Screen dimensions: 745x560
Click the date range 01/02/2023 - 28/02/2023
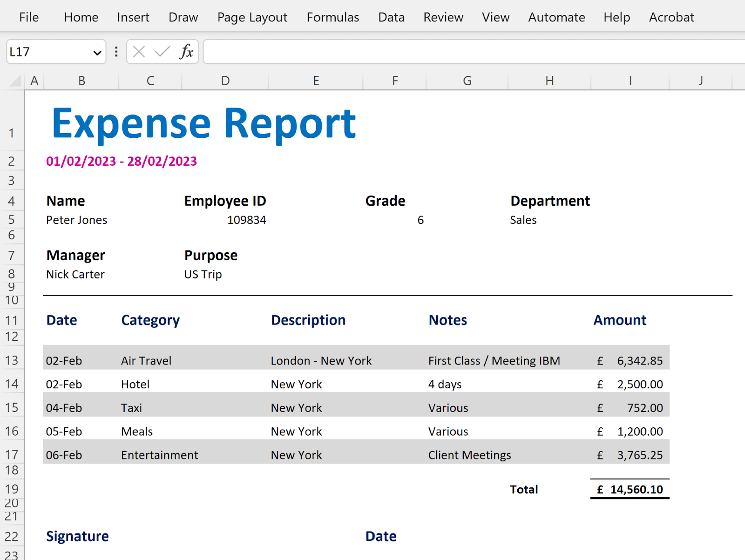click(122, 161)
